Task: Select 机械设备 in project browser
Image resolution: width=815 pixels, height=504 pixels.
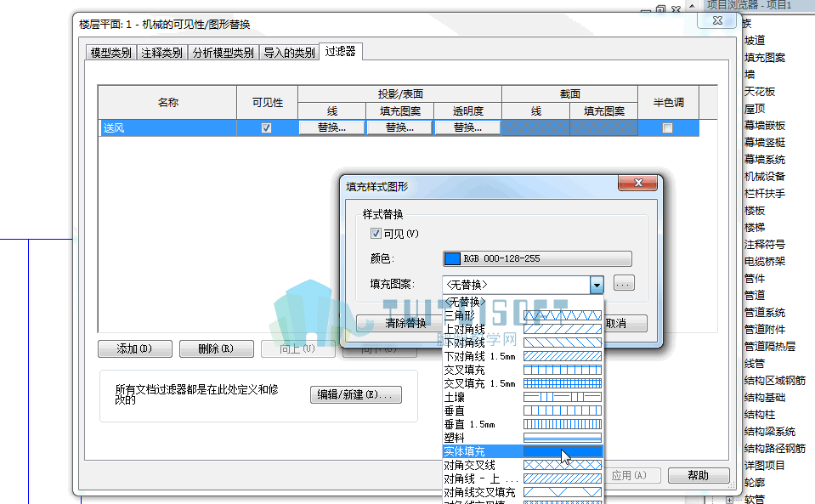Action: coord(765,177)
